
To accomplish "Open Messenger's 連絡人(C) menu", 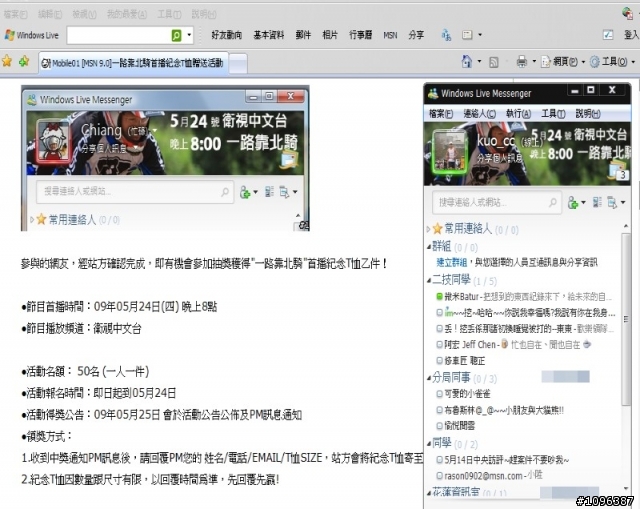I will coord(480,113).
